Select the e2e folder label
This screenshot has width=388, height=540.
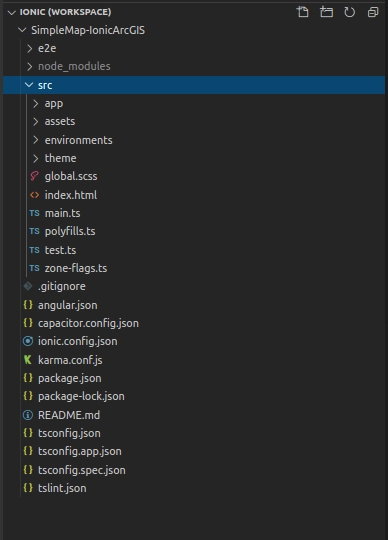pyautogui.click(x=47, y=49)
